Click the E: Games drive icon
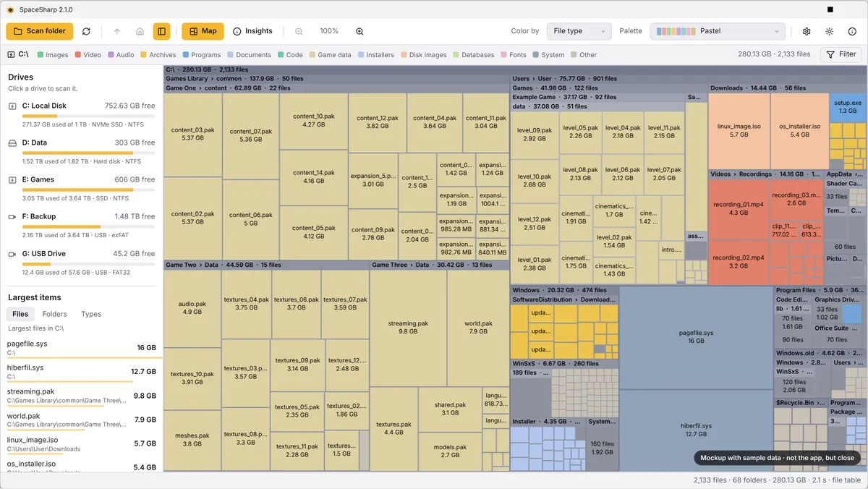Viewport: 868px width, 489px height. [x=12, y=180]
